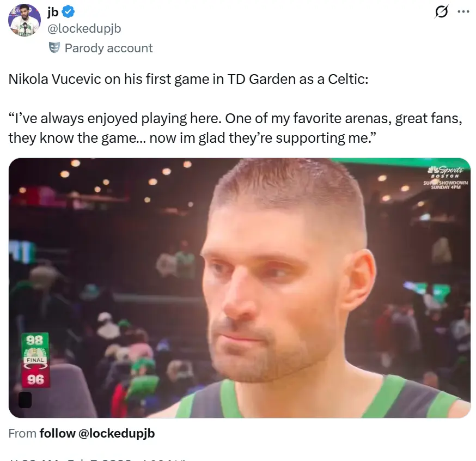Click the 'From' label below the video
The width and height of the screenshot is (476, 461).
(x=22, y=433)
